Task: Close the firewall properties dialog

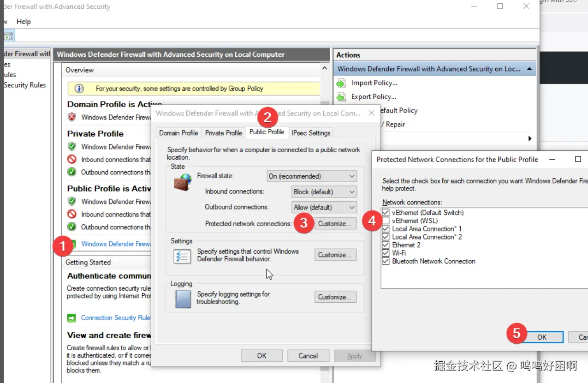Action: (x=371, y=113)
